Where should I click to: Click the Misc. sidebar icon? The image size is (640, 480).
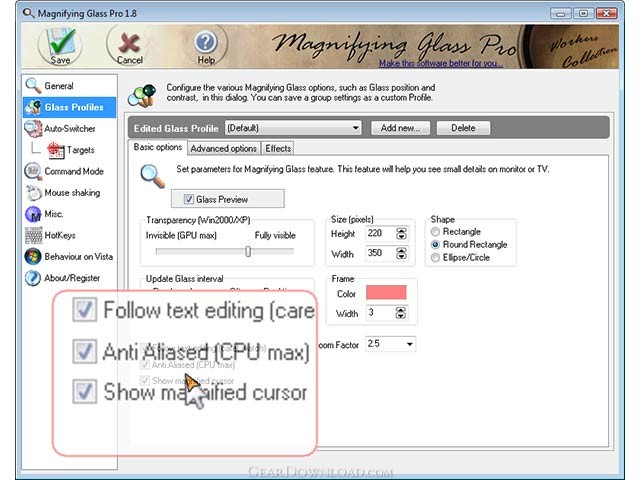pos(33,214)
